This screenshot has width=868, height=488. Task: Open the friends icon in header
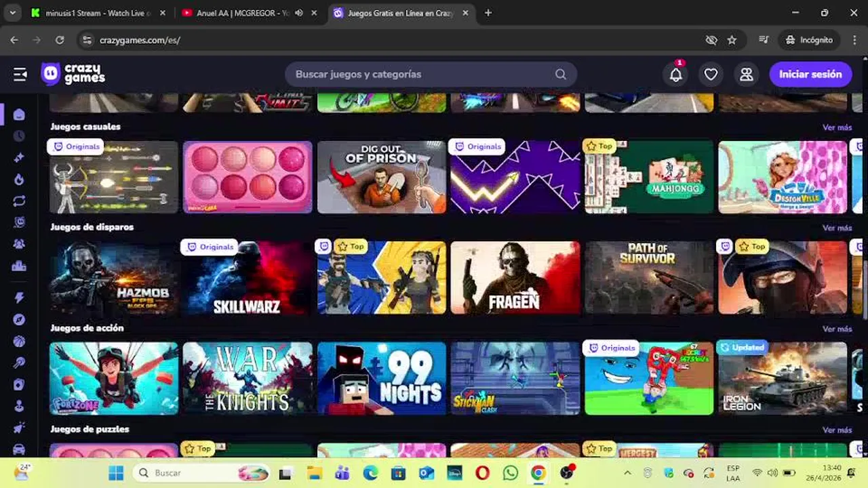pos(746,75)
